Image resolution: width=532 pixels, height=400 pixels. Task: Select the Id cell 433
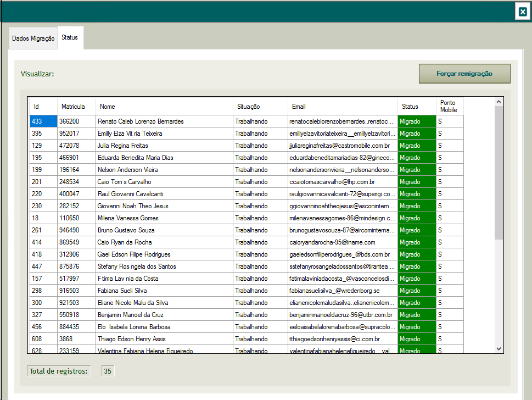click(43, 121)
